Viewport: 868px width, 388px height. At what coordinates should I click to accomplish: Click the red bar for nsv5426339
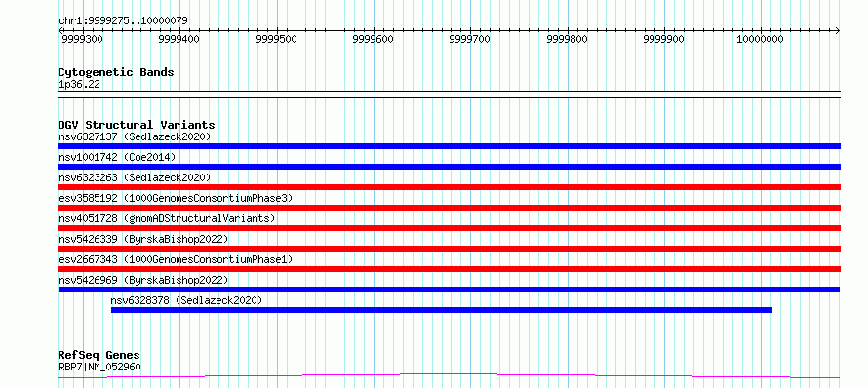click(449, 249)
